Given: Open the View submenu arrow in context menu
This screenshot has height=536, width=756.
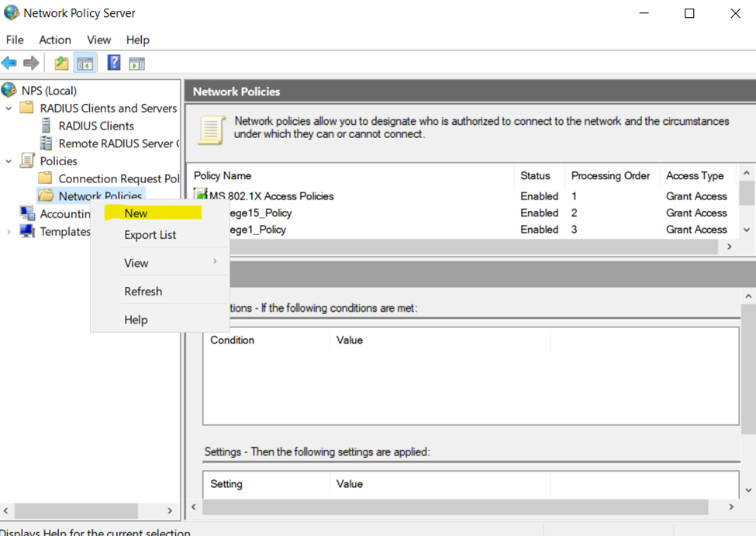Looking at the screenshot, I should (215, 261).
